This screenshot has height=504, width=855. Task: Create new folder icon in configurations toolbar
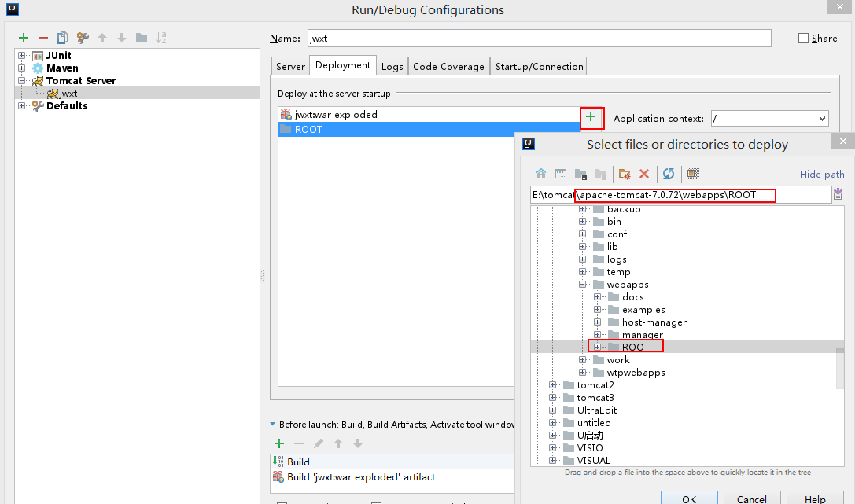tap(142, 38)
